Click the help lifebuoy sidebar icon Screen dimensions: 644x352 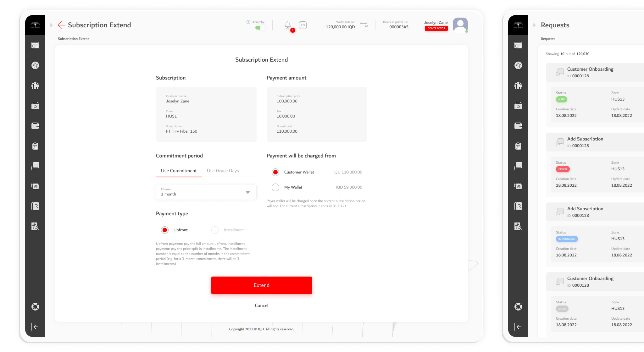[x=35, y=307]
